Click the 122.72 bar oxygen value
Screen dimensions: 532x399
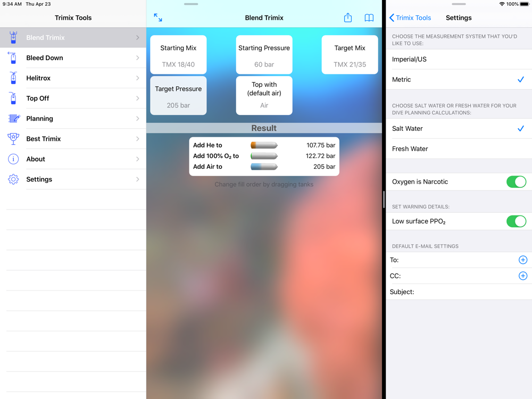coord(320,156)
